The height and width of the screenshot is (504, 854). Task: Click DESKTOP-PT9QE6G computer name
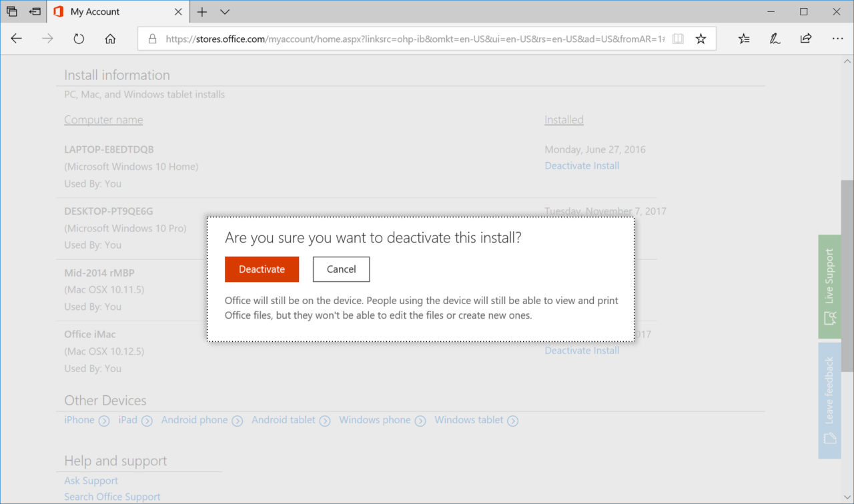point(109,211)
